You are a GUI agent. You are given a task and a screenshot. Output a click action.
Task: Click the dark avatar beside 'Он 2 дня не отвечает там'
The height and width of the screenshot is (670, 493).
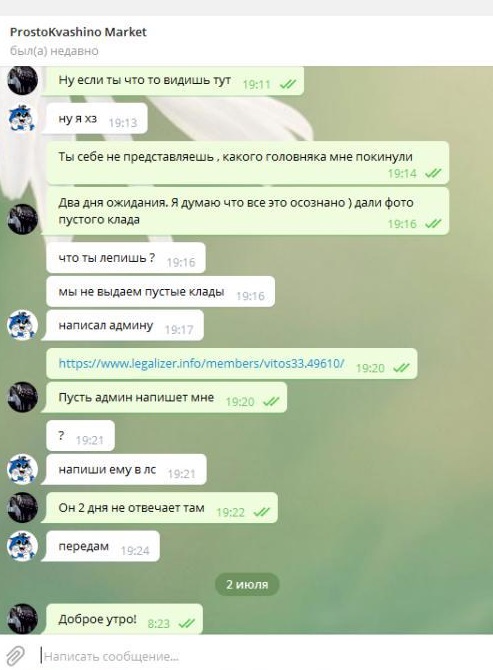click(22, 507)
